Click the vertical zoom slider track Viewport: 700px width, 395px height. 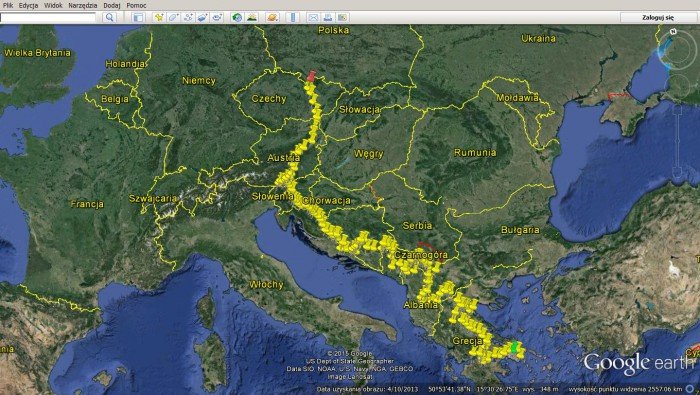click(678, 142)
